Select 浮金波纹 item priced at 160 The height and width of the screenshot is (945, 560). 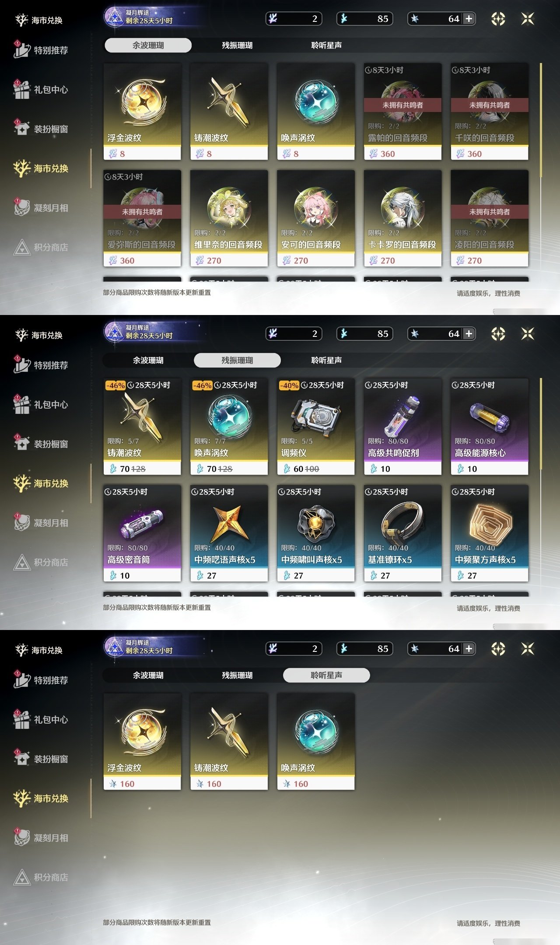(142, 742)
